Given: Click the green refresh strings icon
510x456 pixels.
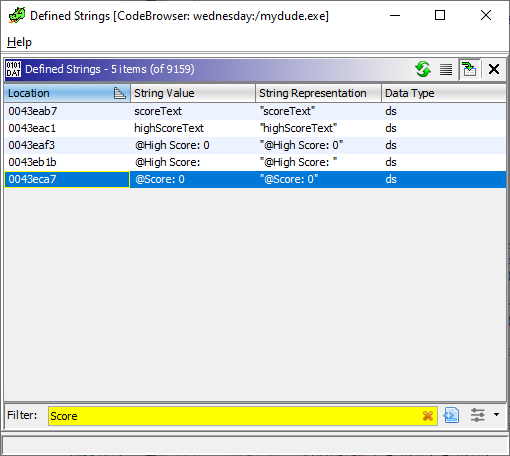Looking at the screenshot, I should [x=423, y=69].
